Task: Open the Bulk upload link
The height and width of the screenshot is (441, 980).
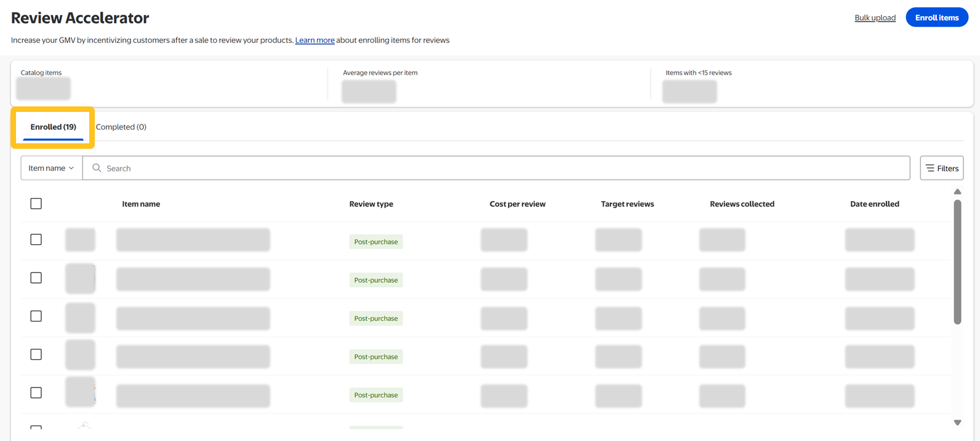Action: coord(875,18)
